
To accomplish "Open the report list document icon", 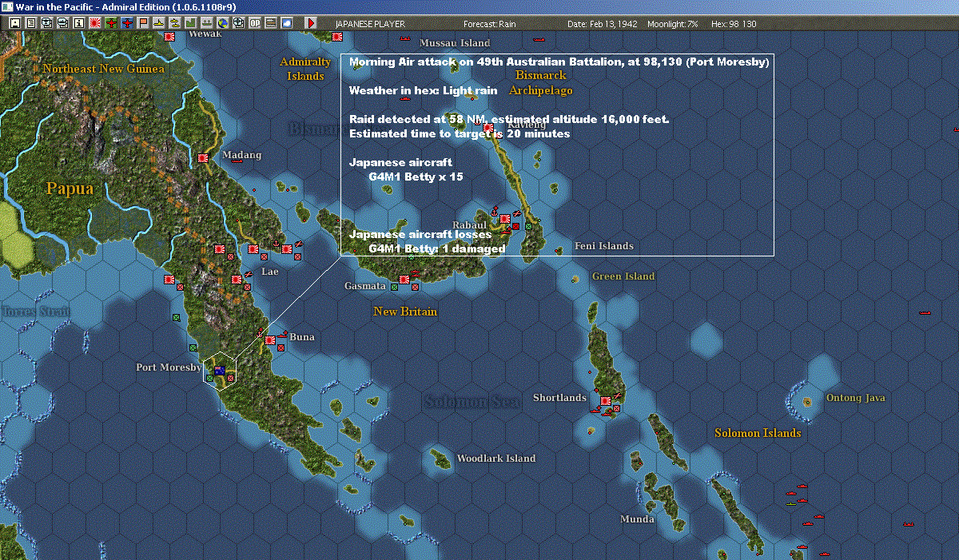I will (x=31, y=23).
